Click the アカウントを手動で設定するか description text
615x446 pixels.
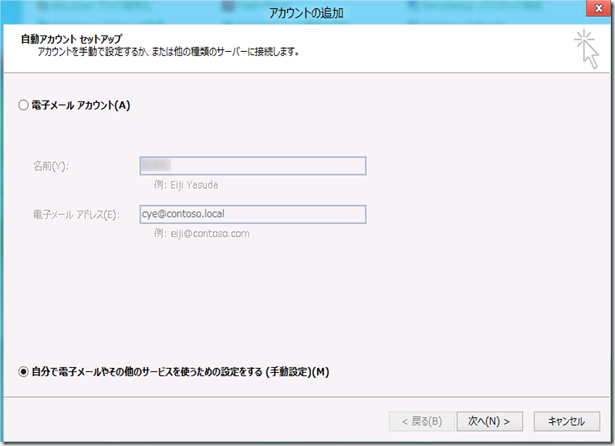(168, 52)
